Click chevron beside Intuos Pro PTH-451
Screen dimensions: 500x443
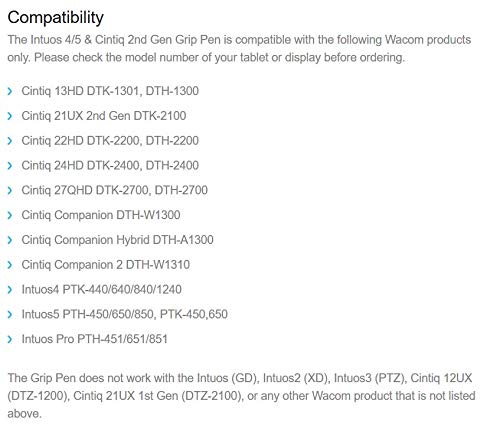[x=10, y=339]
